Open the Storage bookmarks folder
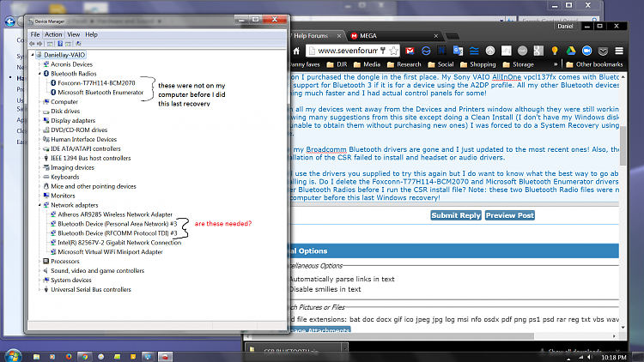The height and width of the screenshot is (362, 644). [x=519, y=64]
